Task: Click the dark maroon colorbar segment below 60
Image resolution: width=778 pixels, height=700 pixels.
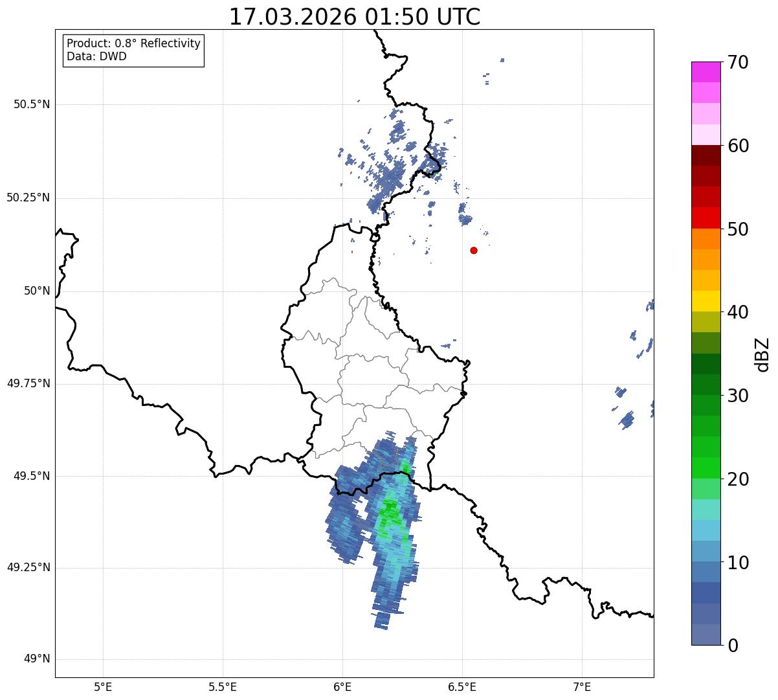Action: click(706, 155)
